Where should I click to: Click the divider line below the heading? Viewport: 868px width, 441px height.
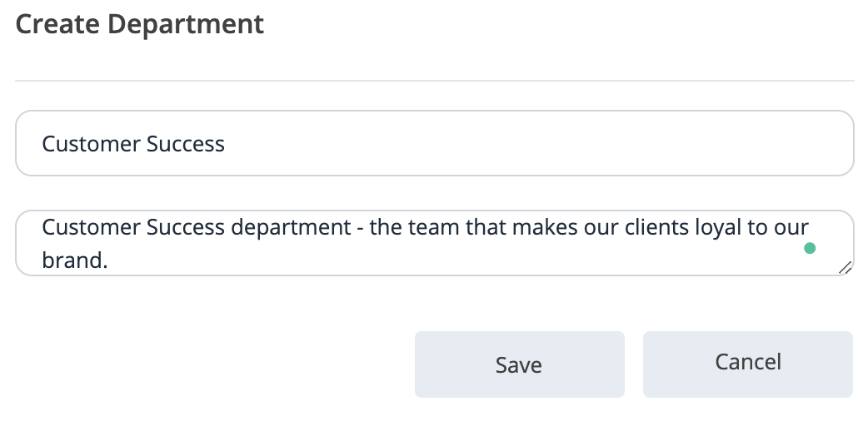pos(434,81)
